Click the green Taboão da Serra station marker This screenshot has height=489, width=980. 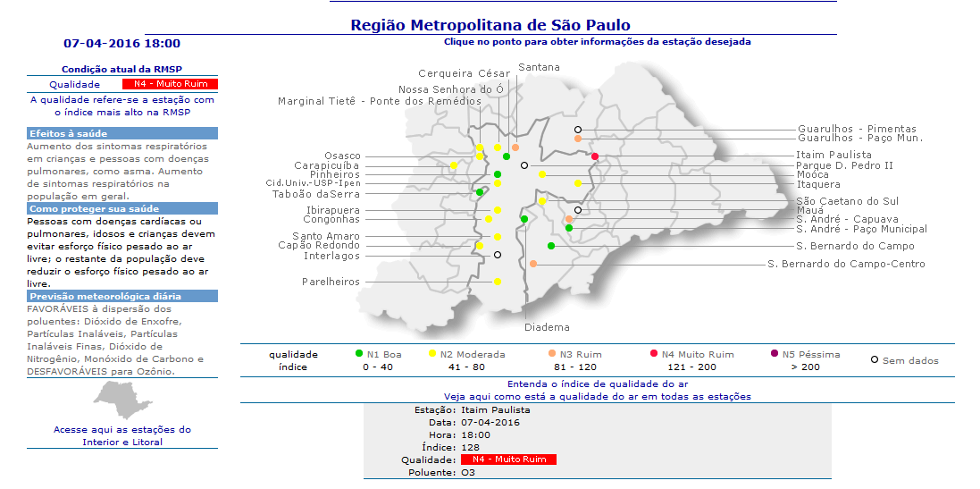(x=480, y=192)
